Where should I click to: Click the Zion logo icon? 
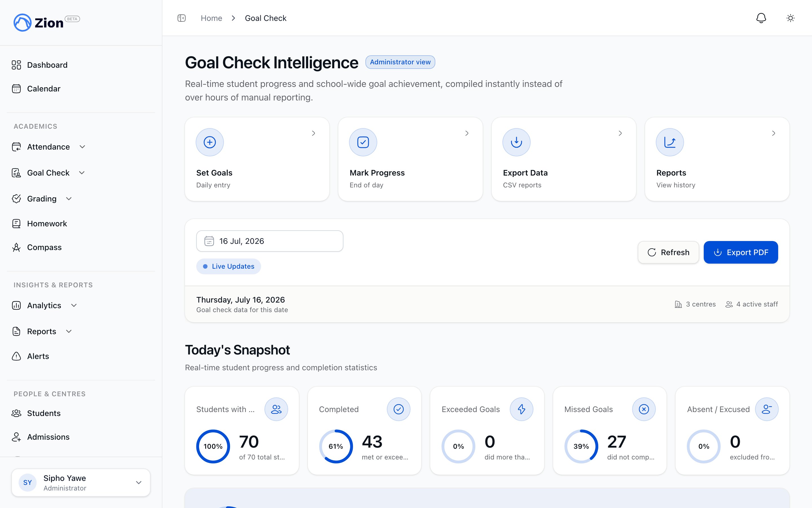pyautogui.click(x=22, y=23)
